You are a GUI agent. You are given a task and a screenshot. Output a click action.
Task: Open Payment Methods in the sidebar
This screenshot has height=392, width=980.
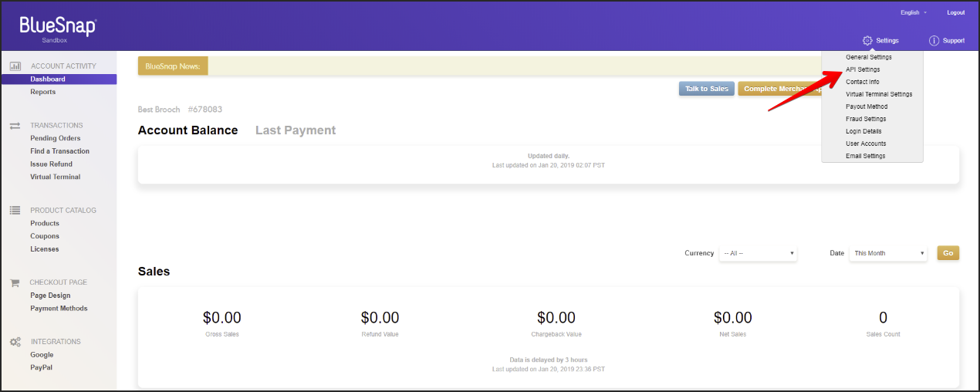click(59, 308)
